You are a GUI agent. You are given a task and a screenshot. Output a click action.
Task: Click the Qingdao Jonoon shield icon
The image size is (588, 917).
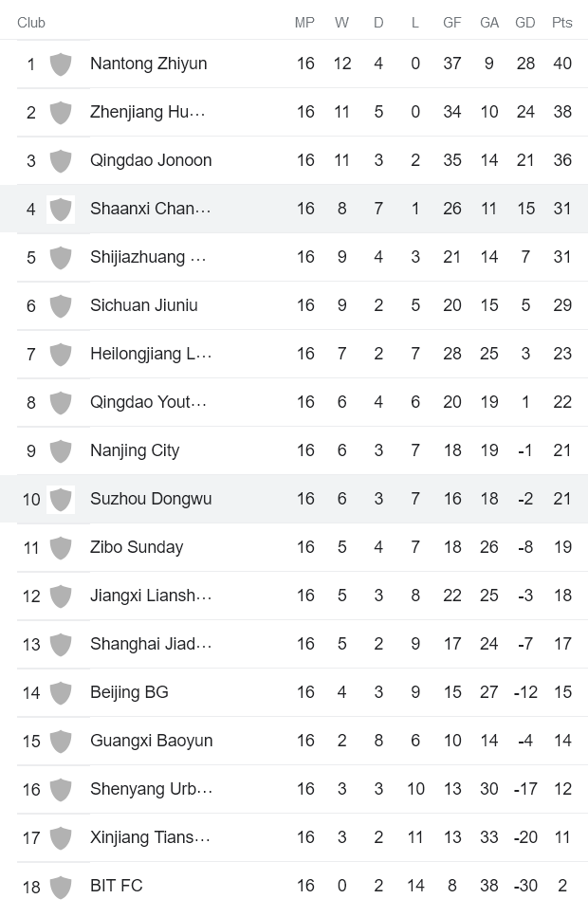(62, 159)
